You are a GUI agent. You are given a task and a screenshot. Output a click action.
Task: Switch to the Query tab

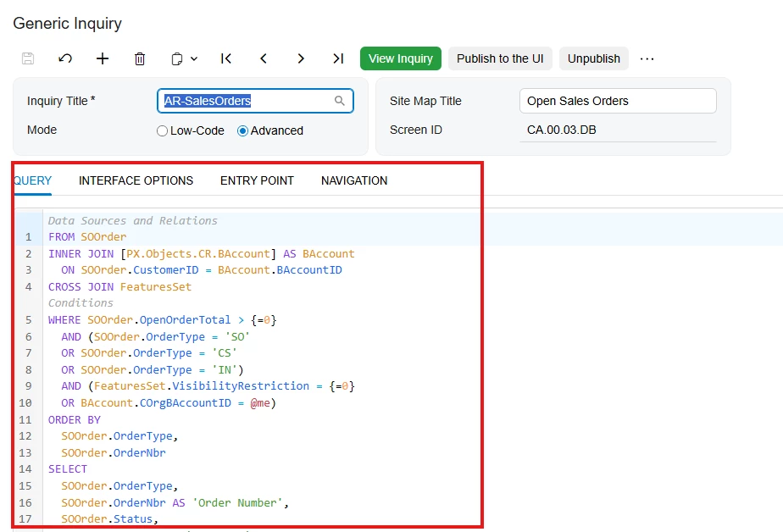[32, 180]
